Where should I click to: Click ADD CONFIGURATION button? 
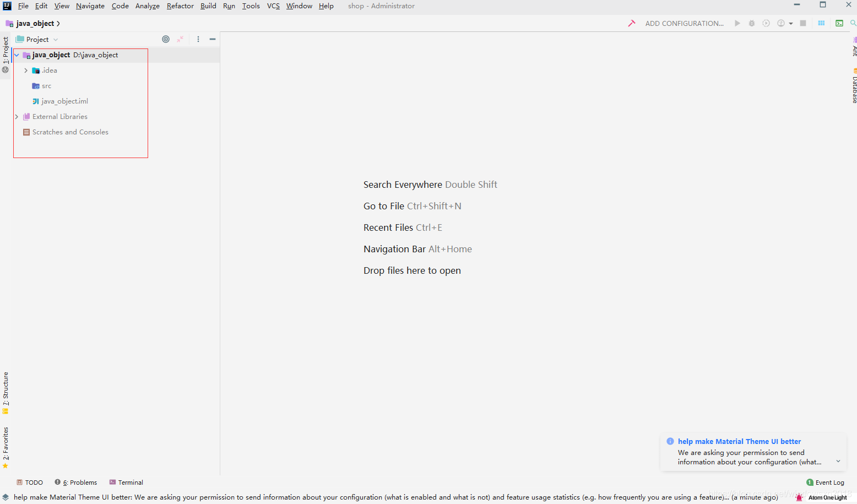point(684,23)
